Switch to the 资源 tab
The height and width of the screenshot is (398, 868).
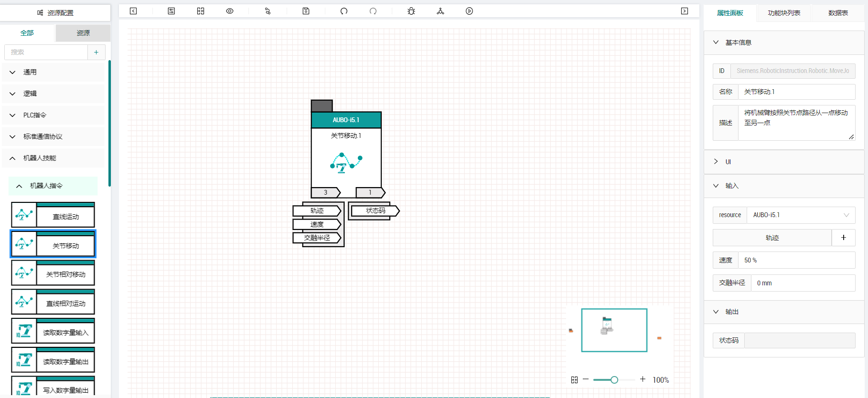click(x=83, y=33)
